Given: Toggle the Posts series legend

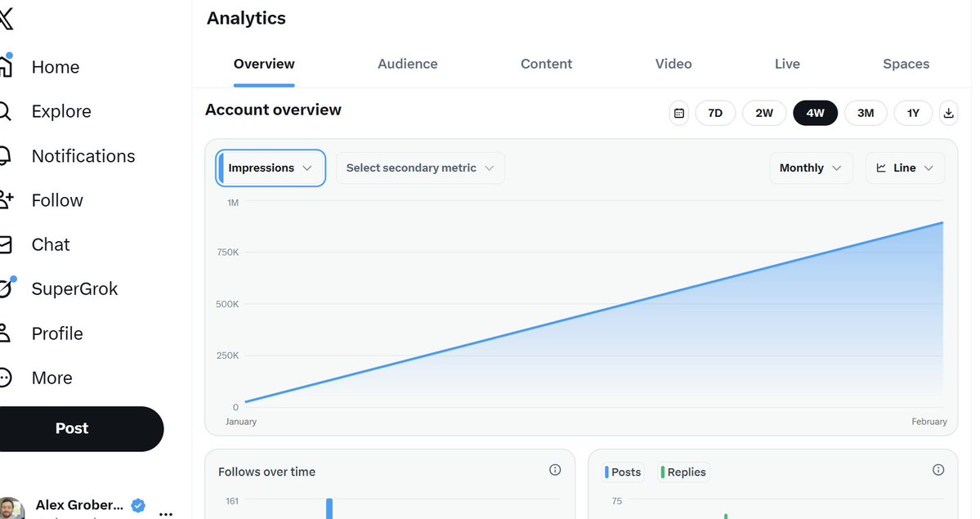Looking at the screenshot, I should coord(623,472).
